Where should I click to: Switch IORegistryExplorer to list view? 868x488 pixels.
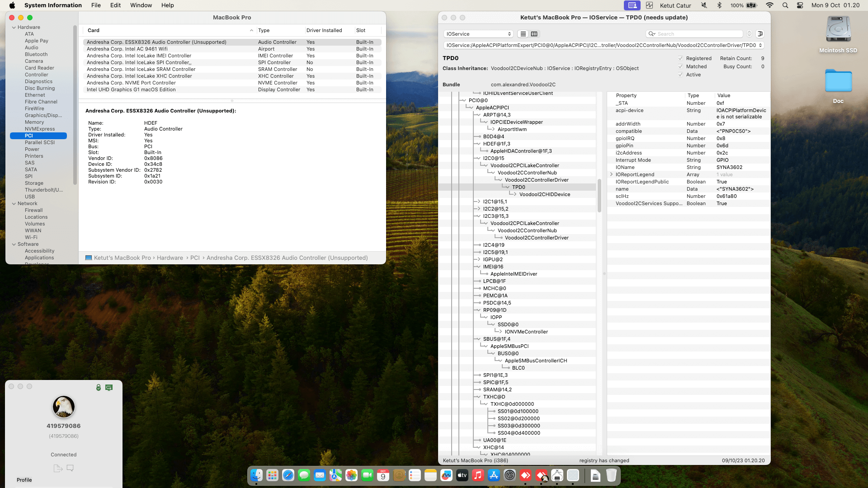pos(523,34)
